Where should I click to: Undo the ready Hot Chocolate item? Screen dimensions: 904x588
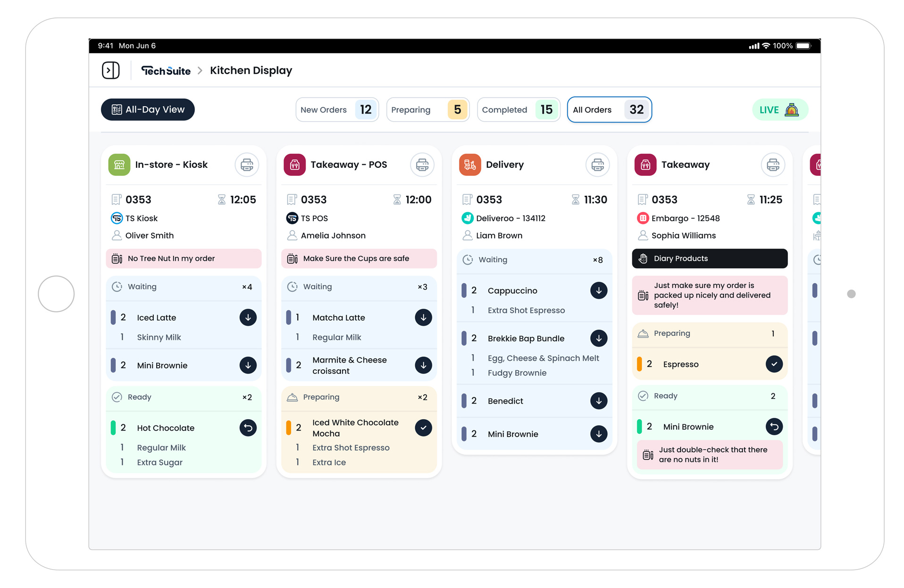pos(248,428)
